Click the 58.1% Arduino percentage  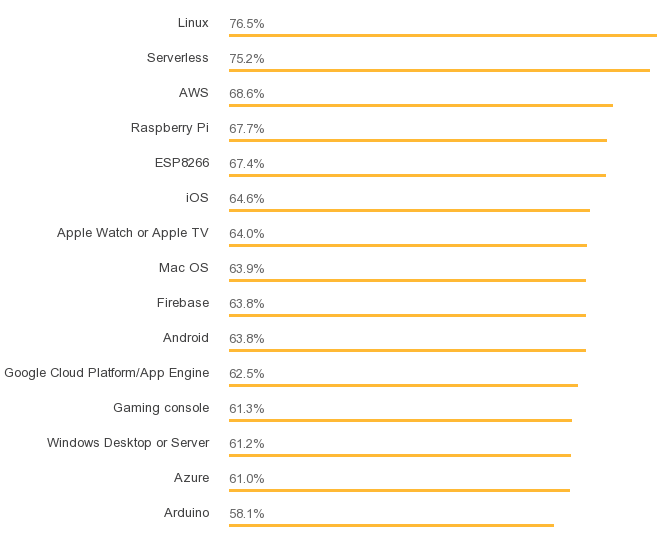pos(247,514)
